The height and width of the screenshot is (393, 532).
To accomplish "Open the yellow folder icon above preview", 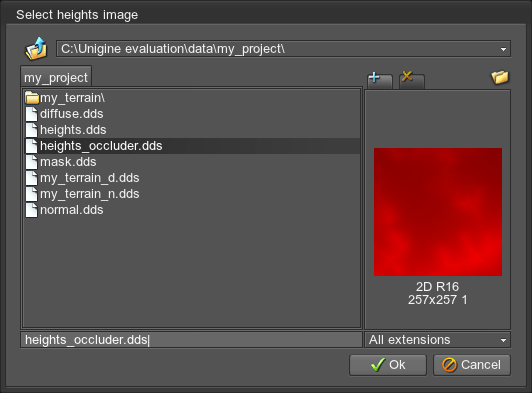I will 500,77.
